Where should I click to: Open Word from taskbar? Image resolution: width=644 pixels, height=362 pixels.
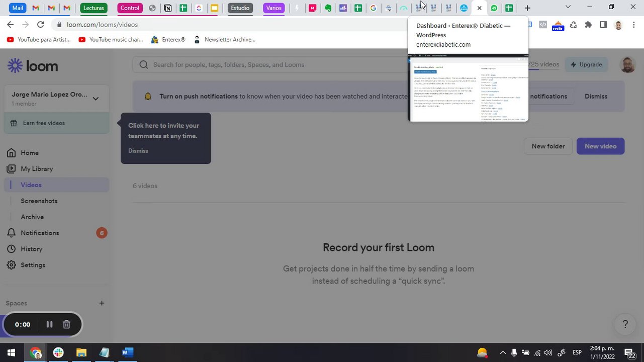pos(127,352)
